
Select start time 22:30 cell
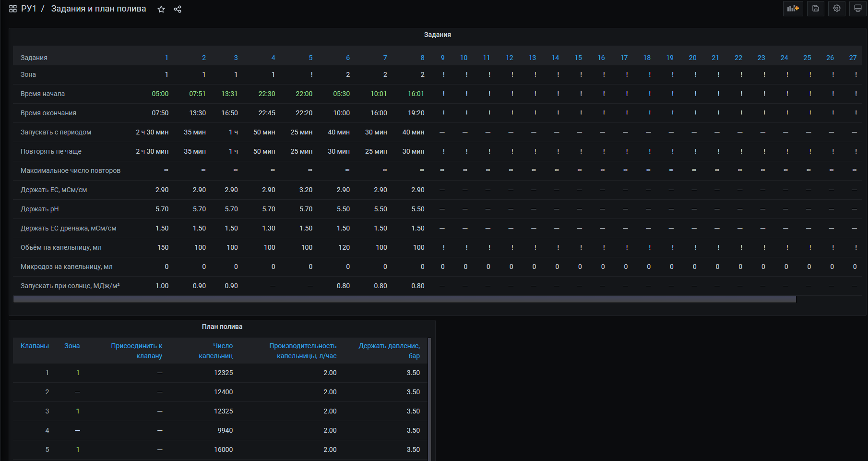coord(267,94)
